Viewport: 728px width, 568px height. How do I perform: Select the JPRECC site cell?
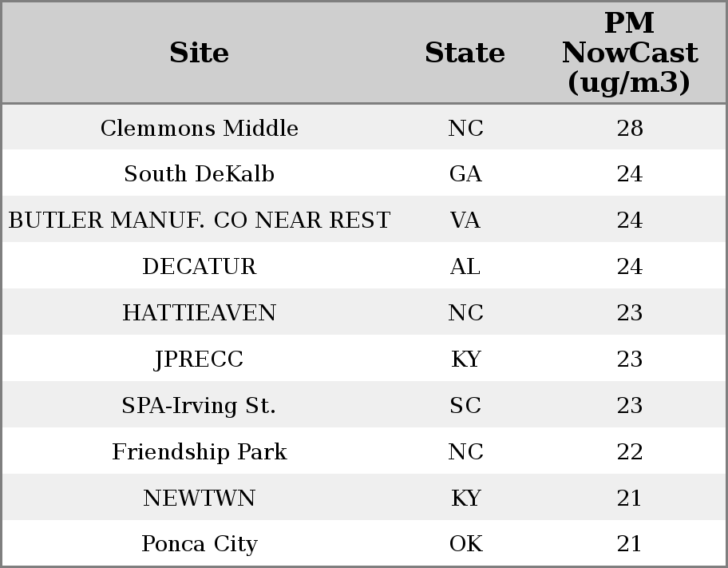(199, 359)
